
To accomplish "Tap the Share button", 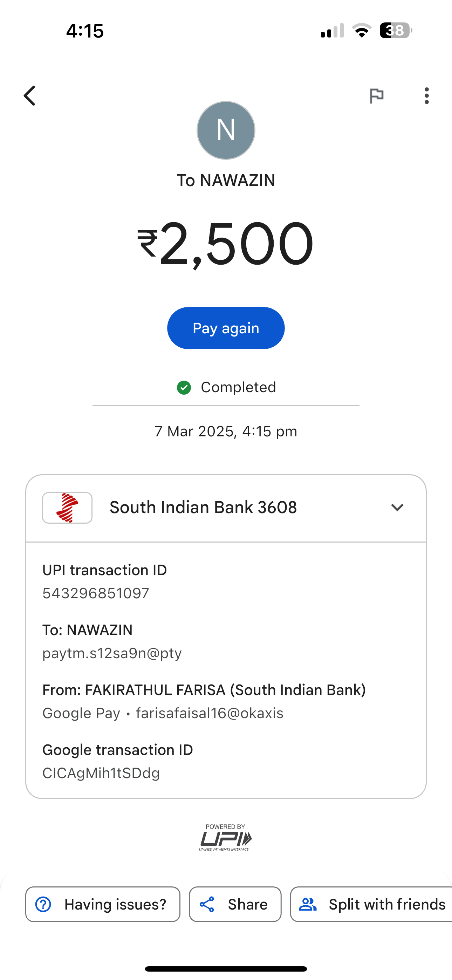I will 235,904.
